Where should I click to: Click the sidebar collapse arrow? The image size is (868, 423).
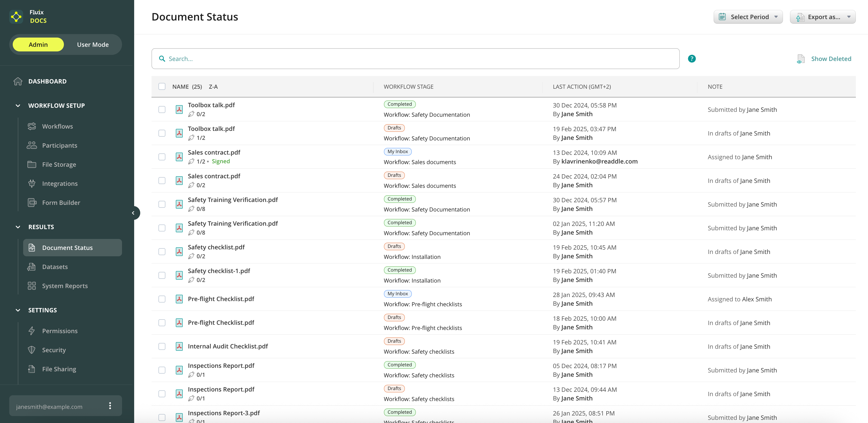133,213
